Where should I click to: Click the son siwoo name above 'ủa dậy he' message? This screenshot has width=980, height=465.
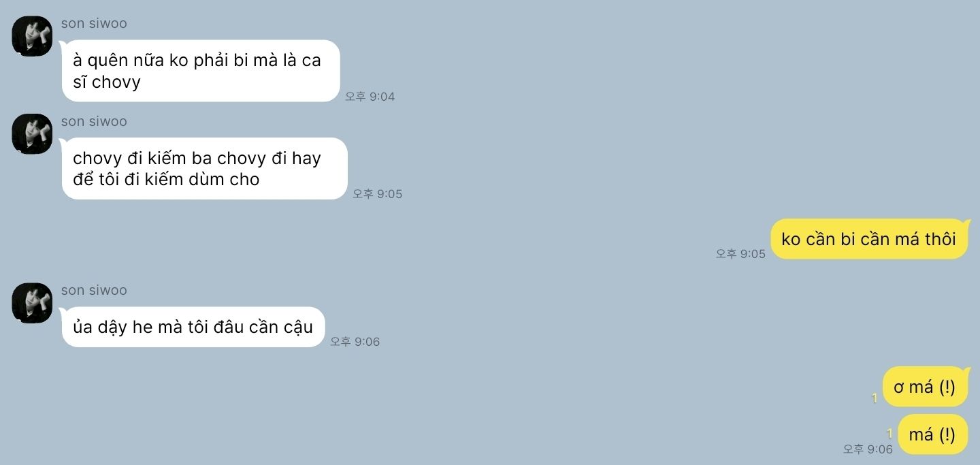point(94,290)
